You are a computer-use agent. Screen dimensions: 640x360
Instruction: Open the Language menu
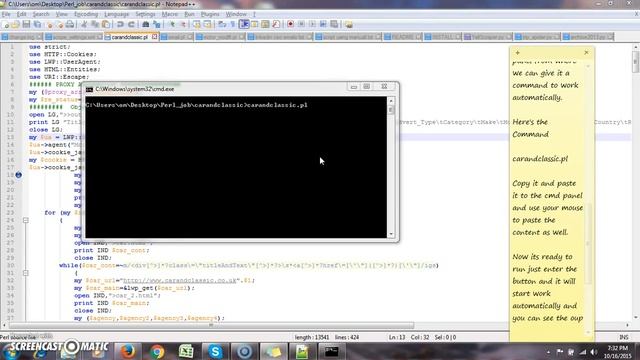point(116,14)
